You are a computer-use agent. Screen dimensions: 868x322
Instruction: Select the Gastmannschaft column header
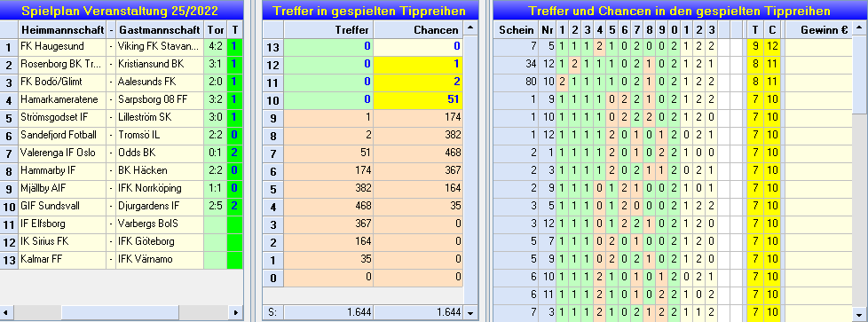tap(160, 30)
